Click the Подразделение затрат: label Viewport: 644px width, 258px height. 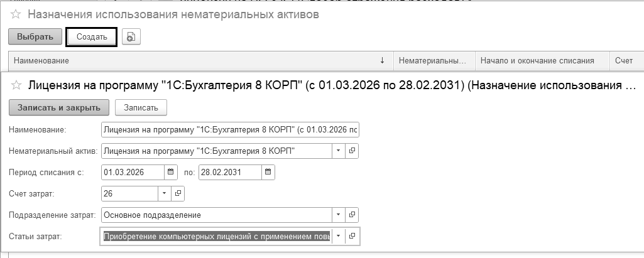52,215
